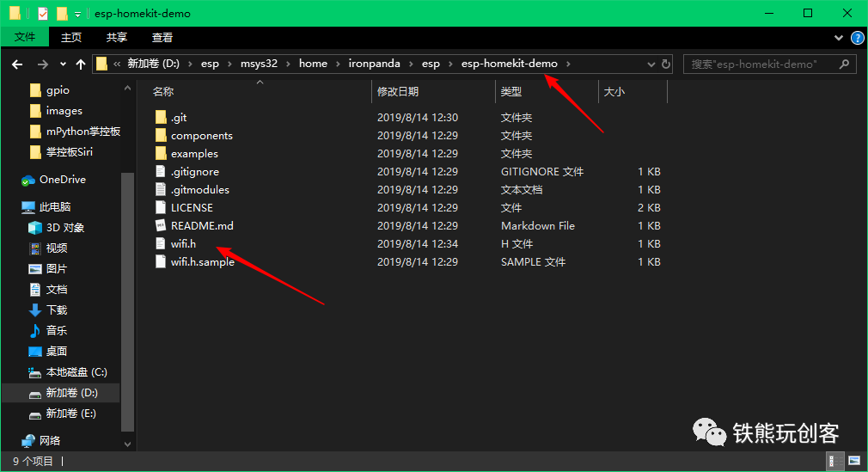Expand the ribbon with the chevron
Viewport: 868px width, 472px height.
839,38
